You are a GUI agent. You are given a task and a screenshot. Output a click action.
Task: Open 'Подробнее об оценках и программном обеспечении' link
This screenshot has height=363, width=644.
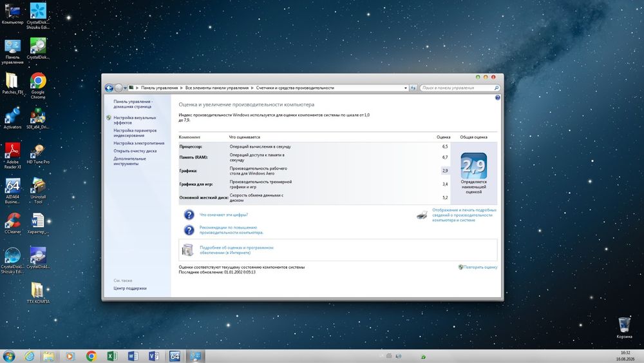236,250
